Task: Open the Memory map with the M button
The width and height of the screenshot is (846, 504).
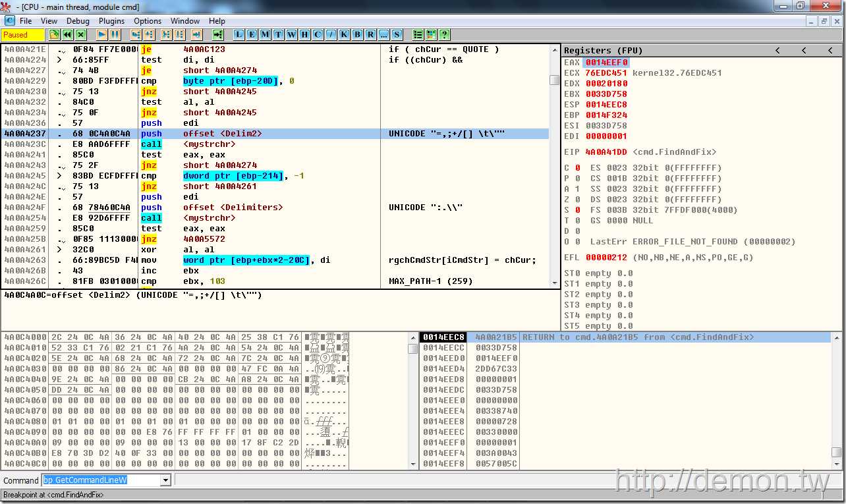Action: [x=265, y=35]
